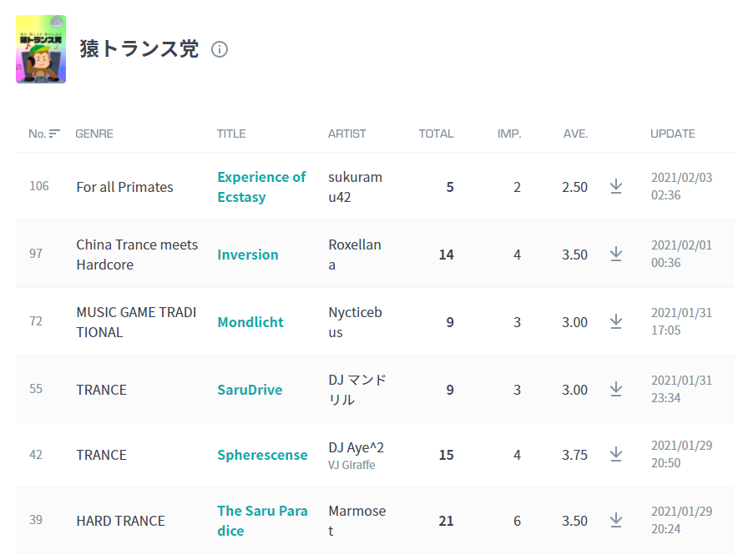This screenshot has width=738, height=560.
Task: Download The Saru Paradice entry
Action: click(615, 521)
